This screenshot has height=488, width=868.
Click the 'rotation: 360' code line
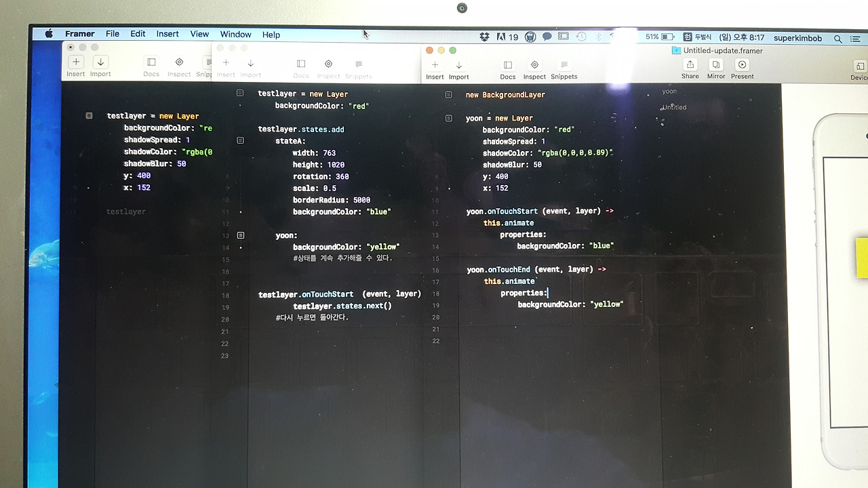[x=321, y=176]
